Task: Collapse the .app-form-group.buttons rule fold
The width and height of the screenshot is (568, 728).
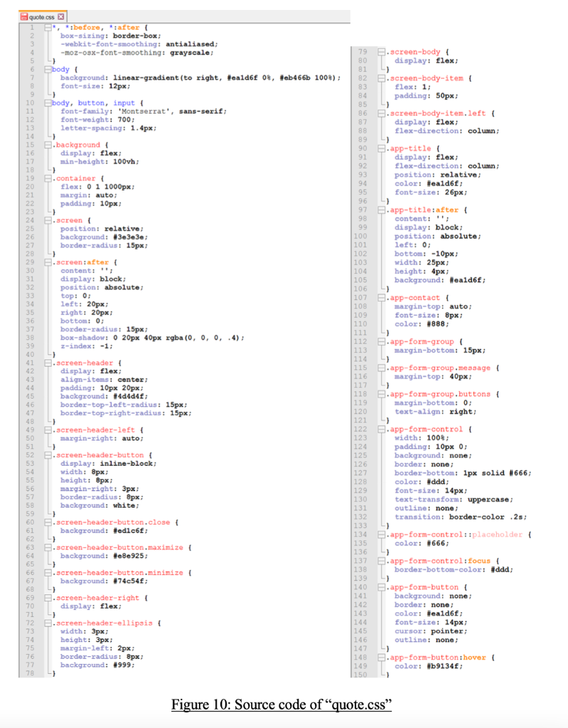Action: [381, 394]
